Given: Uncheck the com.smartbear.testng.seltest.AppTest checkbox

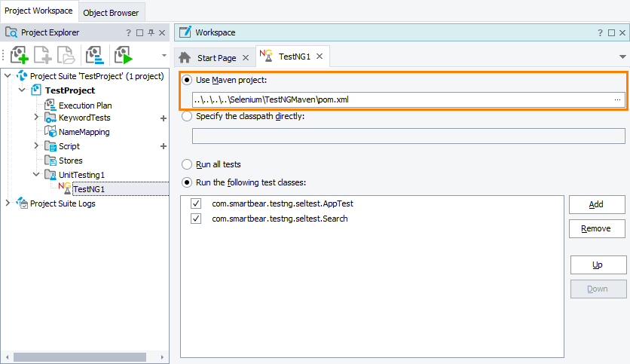Looking at the screenshot, I should [196, 203].
